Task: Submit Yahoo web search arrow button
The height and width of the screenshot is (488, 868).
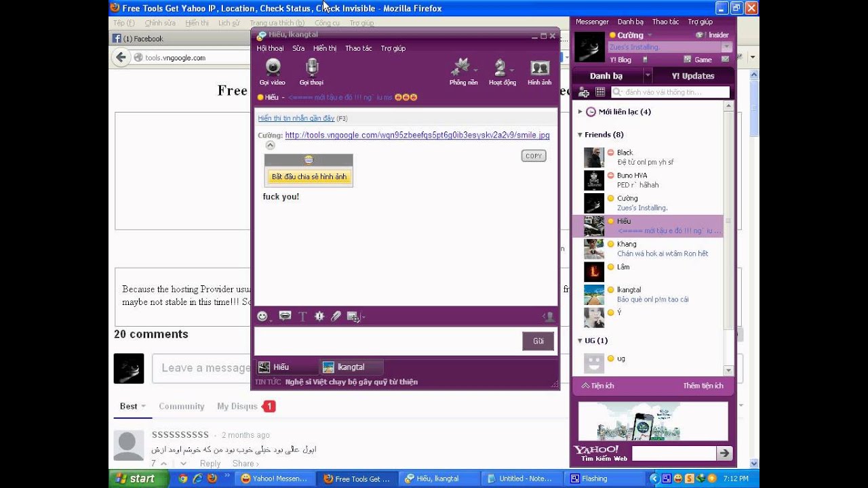Action: pyautogui.click(x=725, y=453)
